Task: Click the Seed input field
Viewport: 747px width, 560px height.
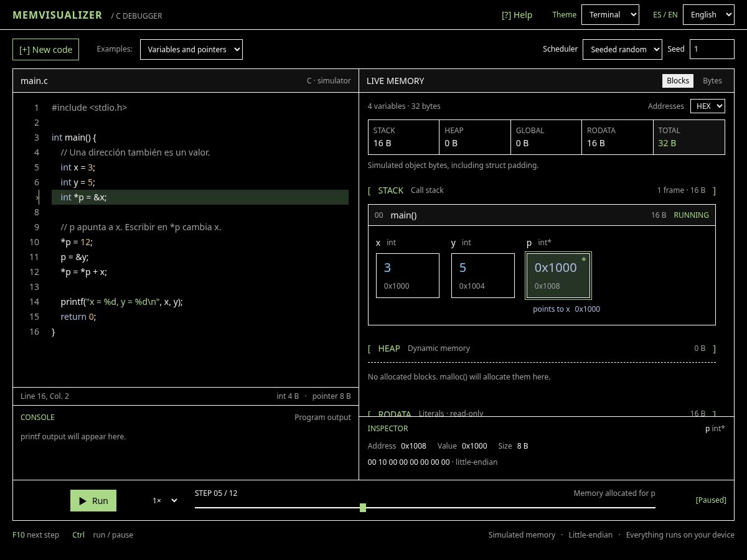Action: pos(712,49)
